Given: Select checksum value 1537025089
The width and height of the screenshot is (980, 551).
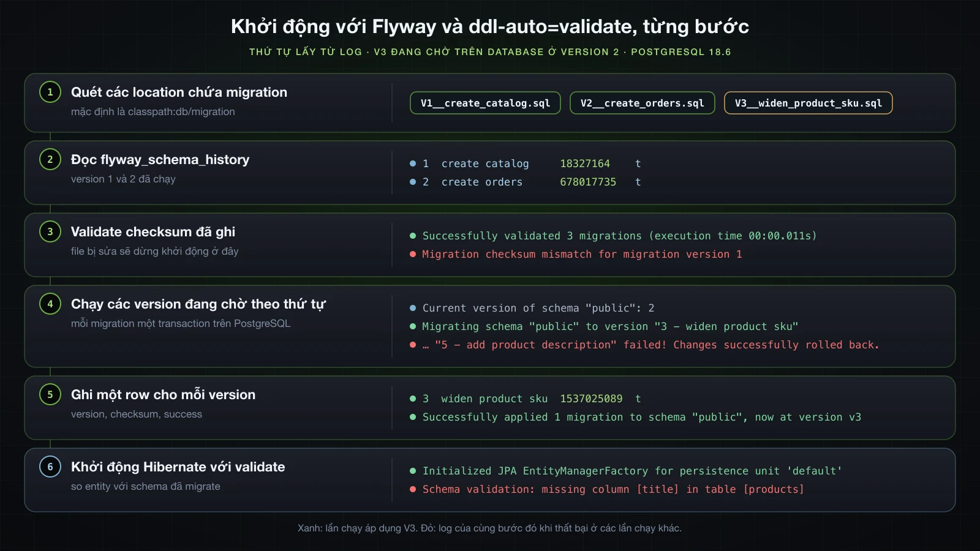Looking at the screenshot, I should click(591, 399).
